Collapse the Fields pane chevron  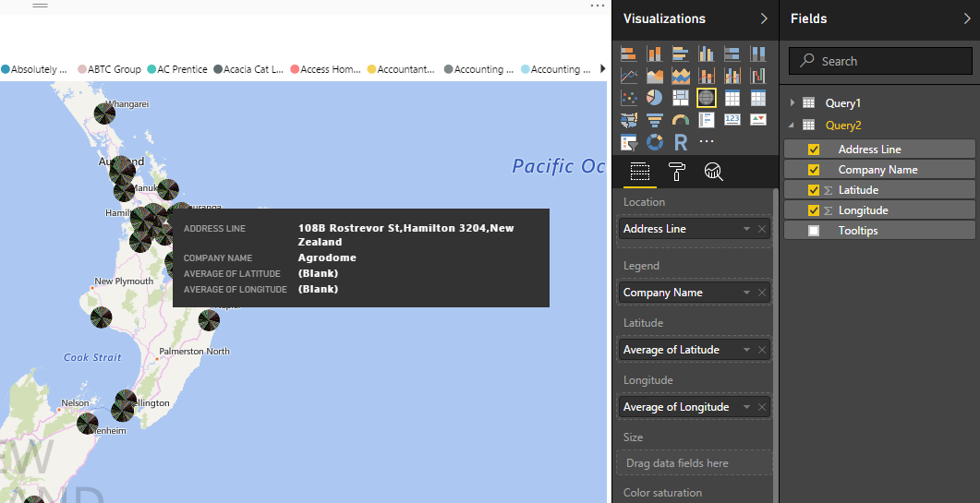[967, 18]
